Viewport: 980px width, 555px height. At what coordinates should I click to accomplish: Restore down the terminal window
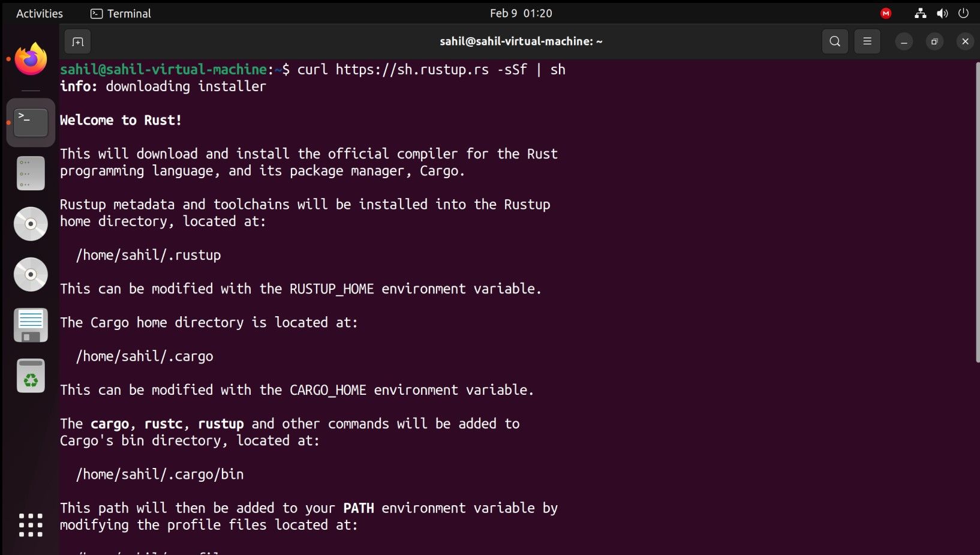click(x=934, y=41)
